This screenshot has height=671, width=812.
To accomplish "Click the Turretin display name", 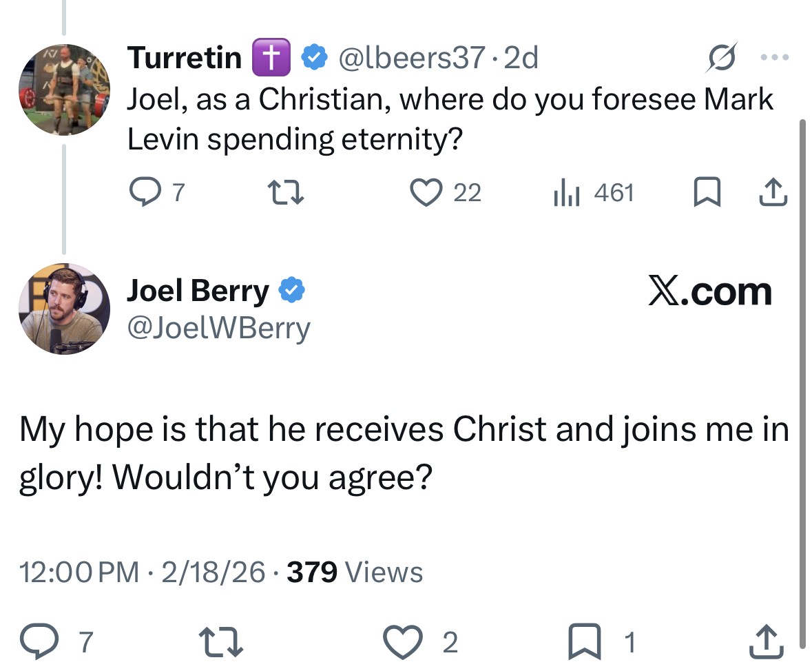I will (x=184, y=58).
